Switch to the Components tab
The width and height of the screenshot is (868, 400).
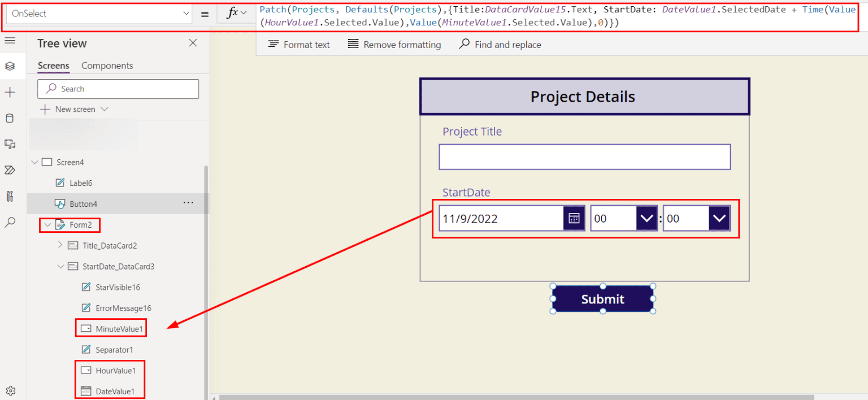point(107,66)
